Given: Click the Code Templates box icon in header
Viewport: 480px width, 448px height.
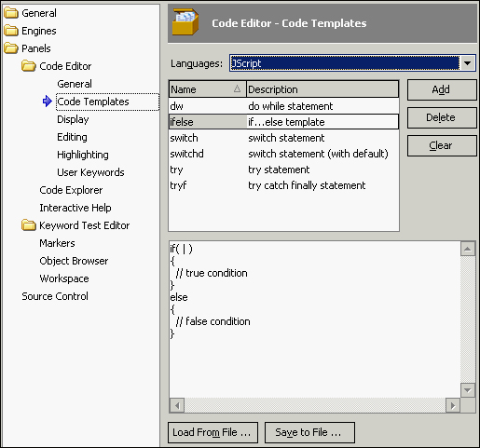Looking at the screenshot, I should 185,21.
